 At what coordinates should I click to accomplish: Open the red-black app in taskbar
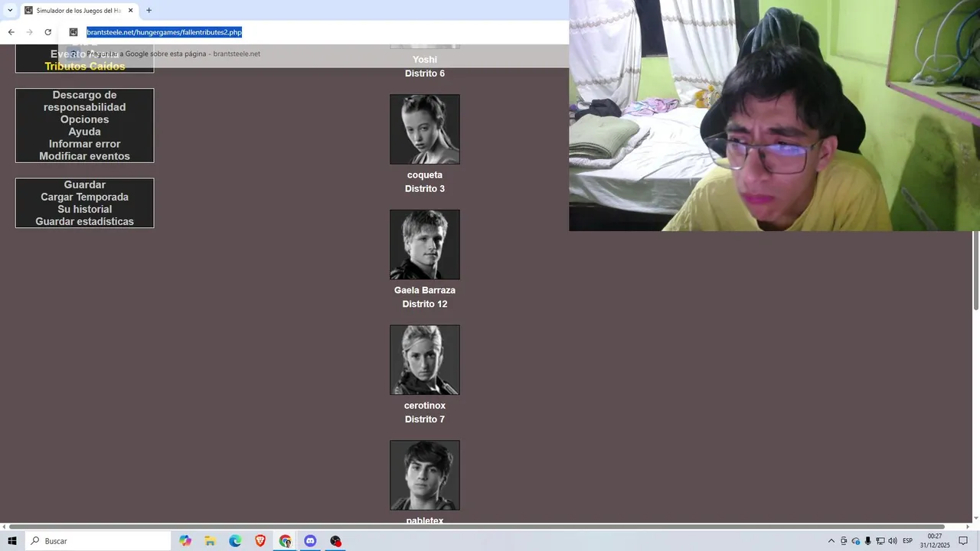coord(335,541)
